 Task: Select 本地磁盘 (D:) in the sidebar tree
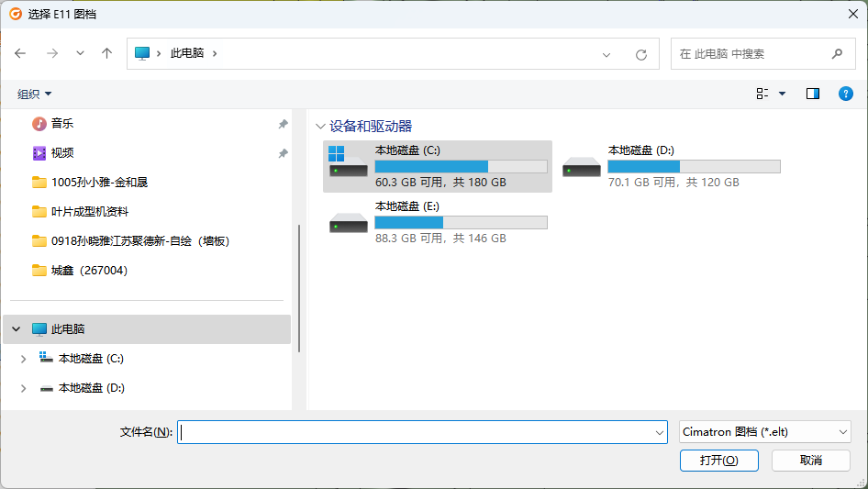tap(91, 388)
